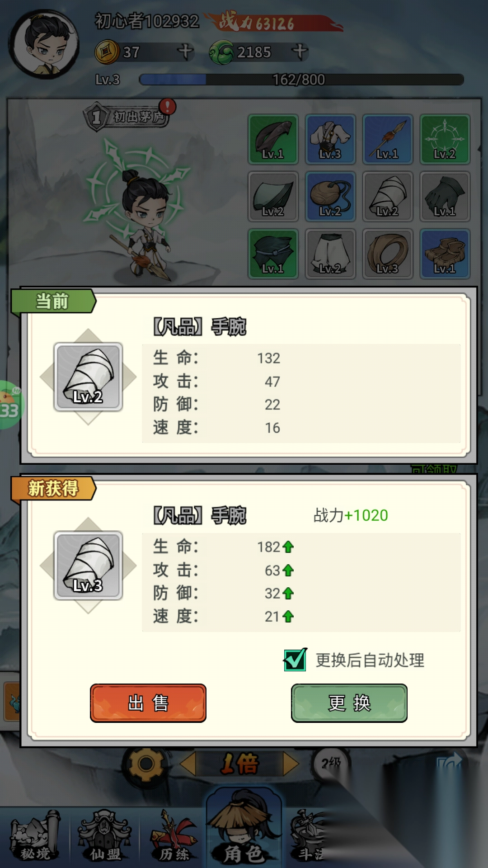Decrease speed multiplier with left arrow

(188, 764)
